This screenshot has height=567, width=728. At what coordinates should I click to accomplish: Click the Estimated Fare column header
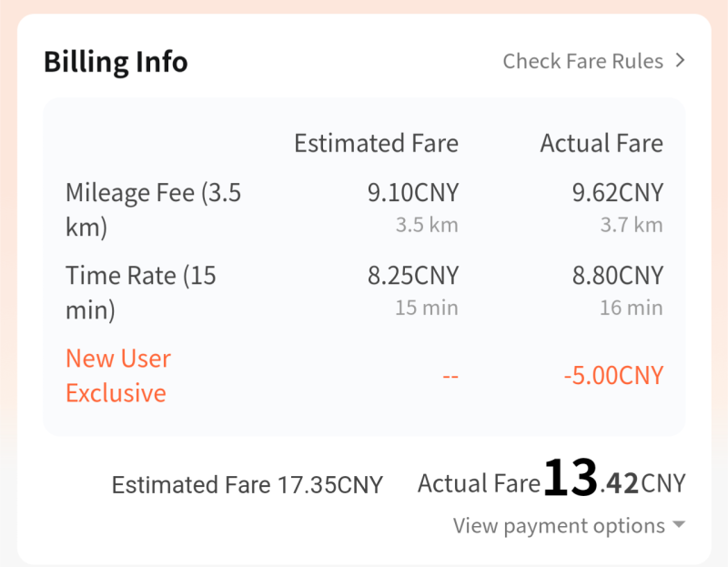[x=376, y=144]
